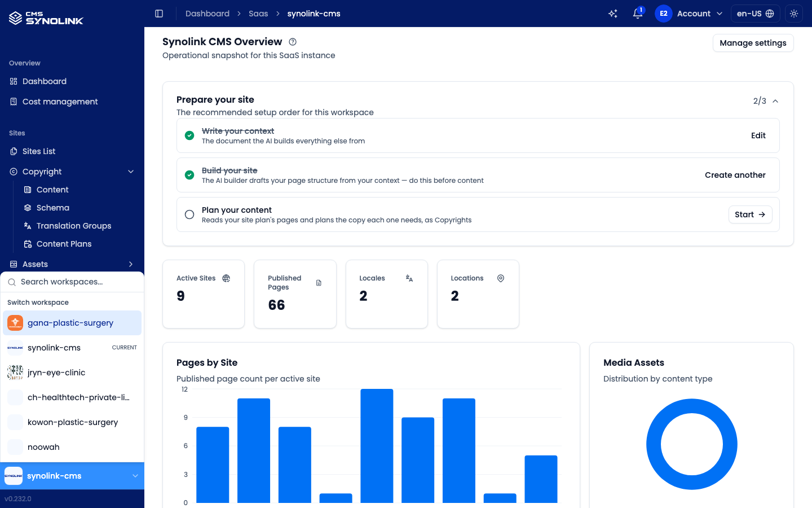Click the help icon beside Synolink CMS Overview

[x=293, y=42]
